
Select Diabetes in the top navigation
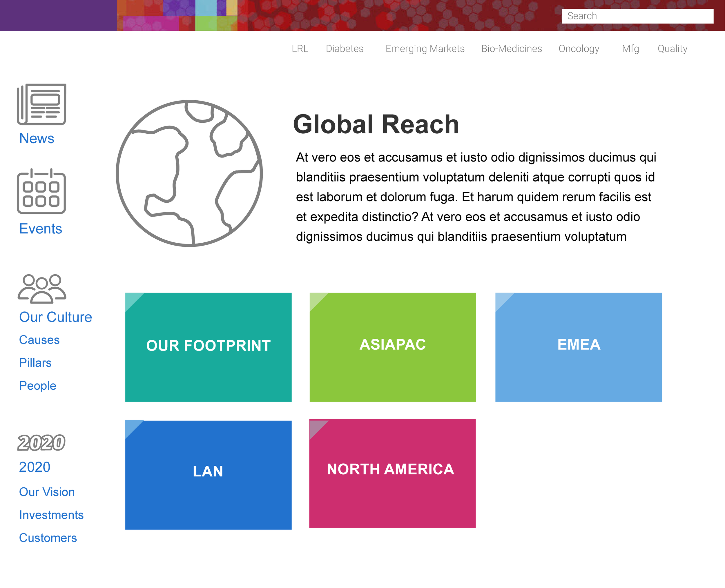coord(345,49)
